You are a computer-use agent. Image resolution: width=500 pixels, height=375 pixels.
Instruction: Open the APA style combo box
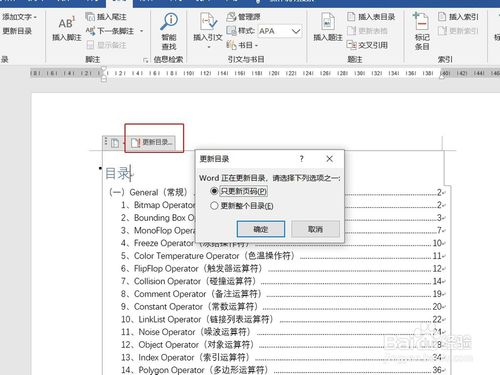(x=279, y=31)
